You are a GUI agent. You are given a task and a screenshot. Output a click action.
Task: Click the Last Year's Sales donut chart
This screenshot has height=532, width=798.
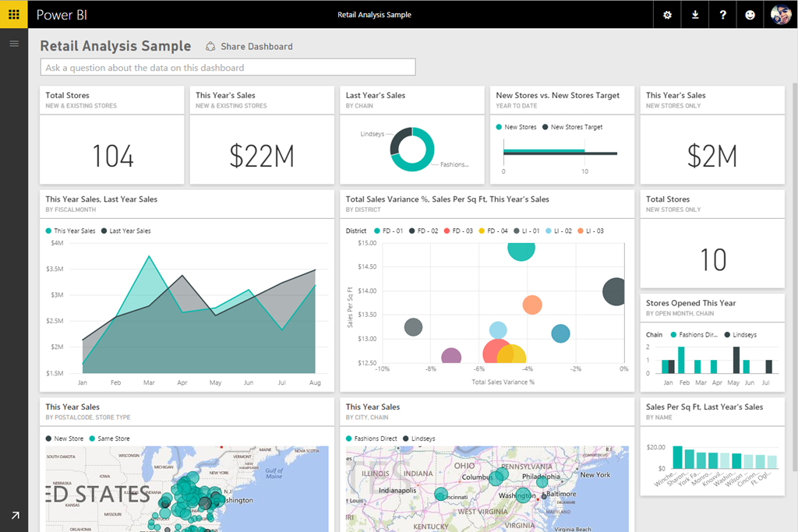(x=412, y=149)
